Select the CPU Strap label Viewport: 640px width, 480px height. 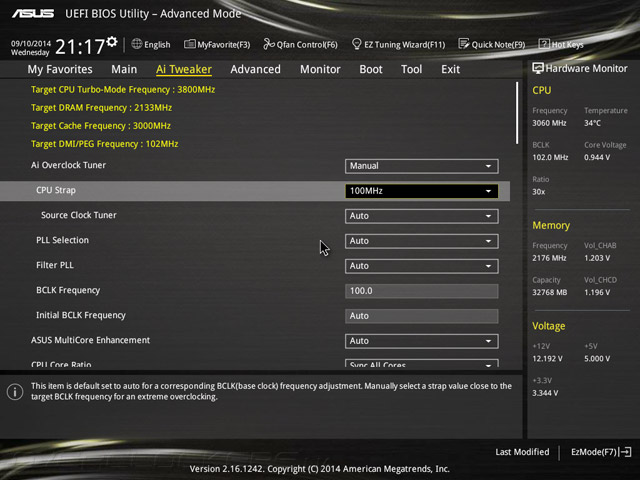click(x=56, y=190)
